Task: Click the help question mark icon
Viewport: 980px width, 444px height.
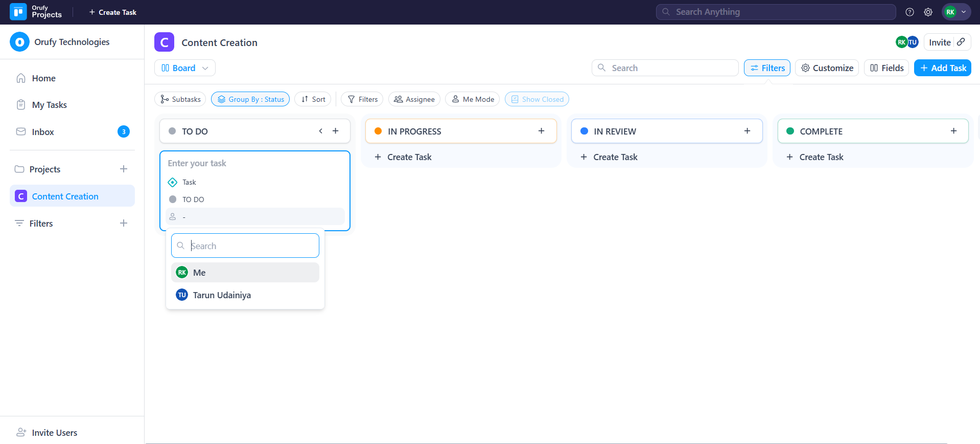Action: (909, 12)
